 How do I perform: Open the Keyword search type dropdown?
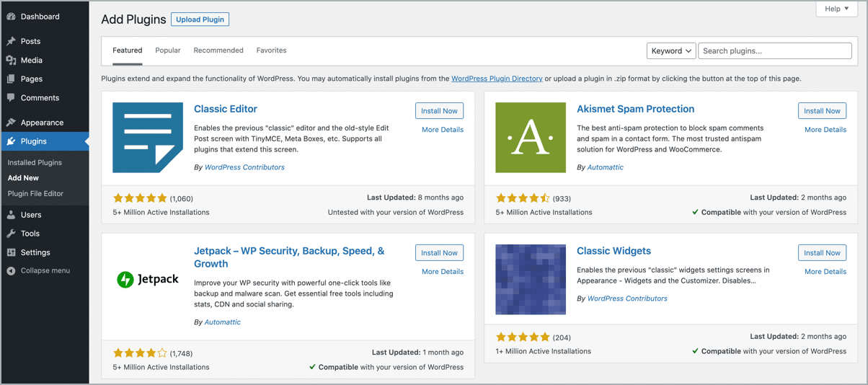pos(671,50)
